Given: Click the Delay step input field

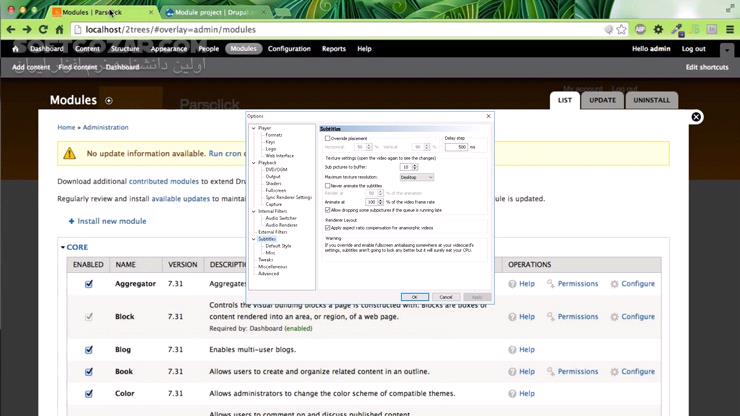Looking at the screenshot, I should point(456,147).
